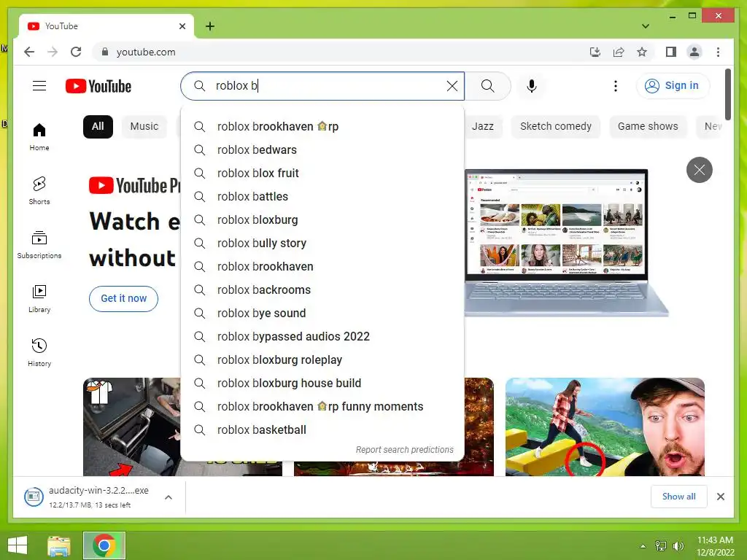747x560 pixels.
Task: Select the Jazz filter chip
Action: click(x=483, y=127)
